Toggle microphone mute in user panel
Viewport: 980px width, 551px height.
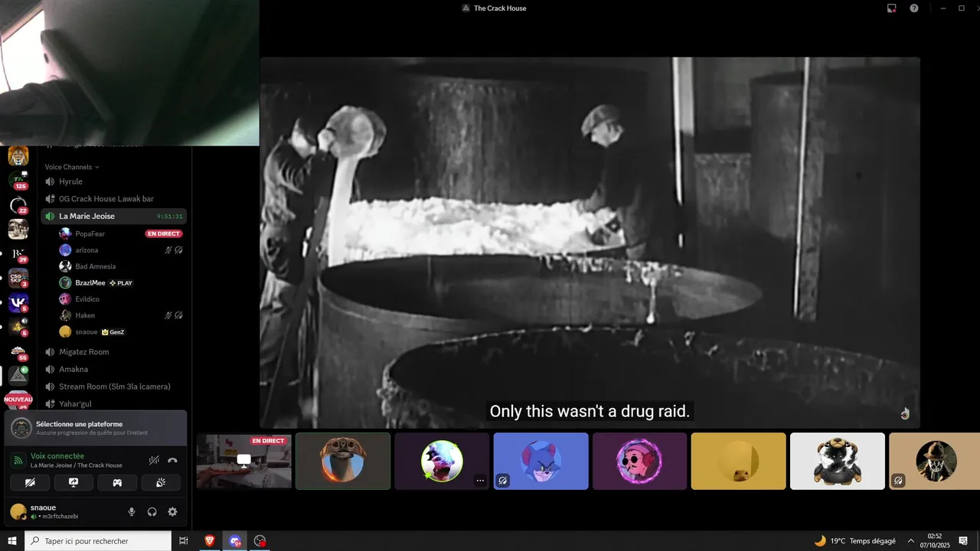click(x=132, y=512)
